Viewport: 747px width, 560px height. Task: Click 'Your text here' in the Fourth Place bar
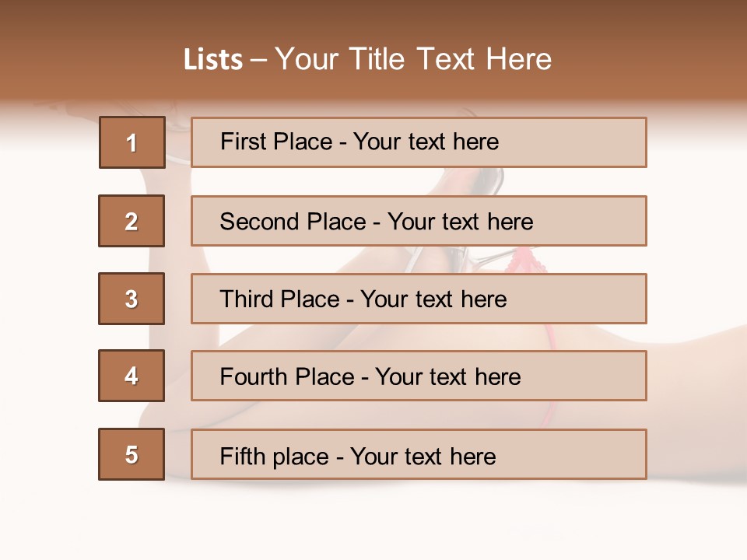447,377
